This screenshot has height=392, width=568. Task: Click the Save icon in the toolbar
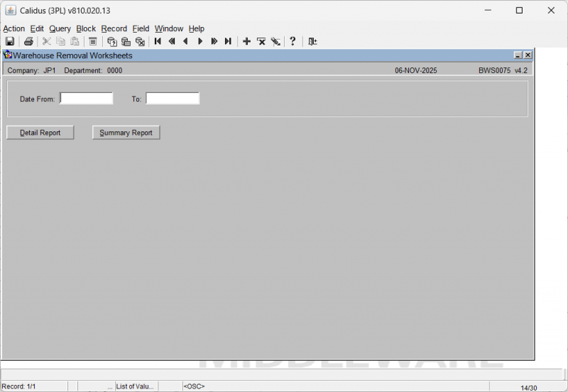tap(10, 41)
